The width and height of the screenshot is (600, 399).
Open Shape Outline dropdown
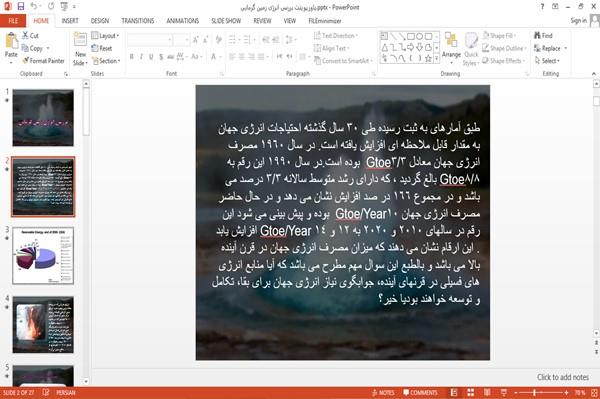pos(504,48)
